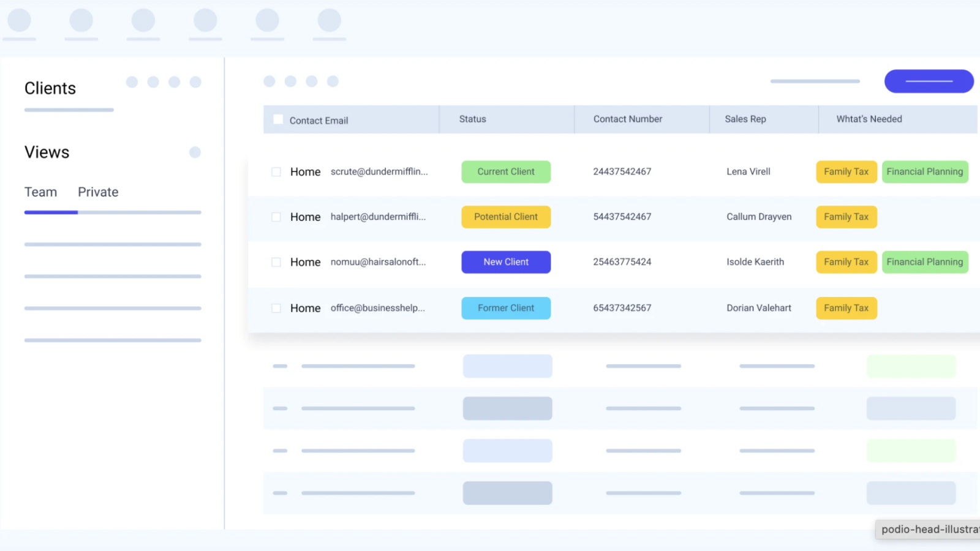Image resolution: width=980 pixels, height=551 pixels.
Task: Open the email halpert@dundermiffli...
Action: point(378,217)
